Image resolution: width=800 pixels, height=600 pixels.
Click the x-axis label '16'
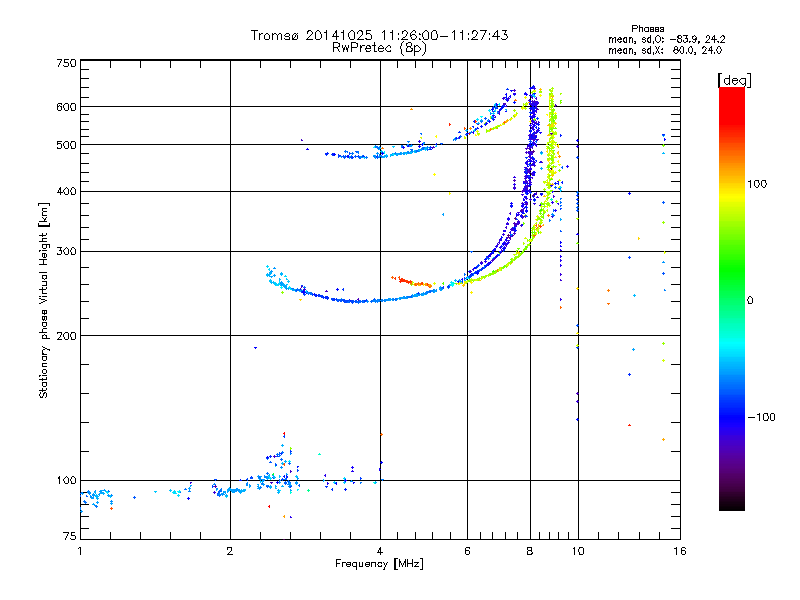680,551
